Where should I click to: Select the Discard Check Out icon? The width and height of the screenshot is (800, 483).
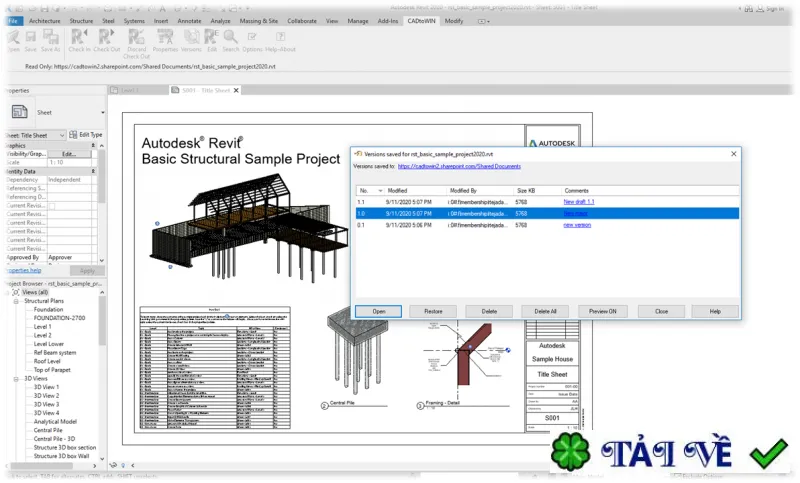(x=136, y=44)
